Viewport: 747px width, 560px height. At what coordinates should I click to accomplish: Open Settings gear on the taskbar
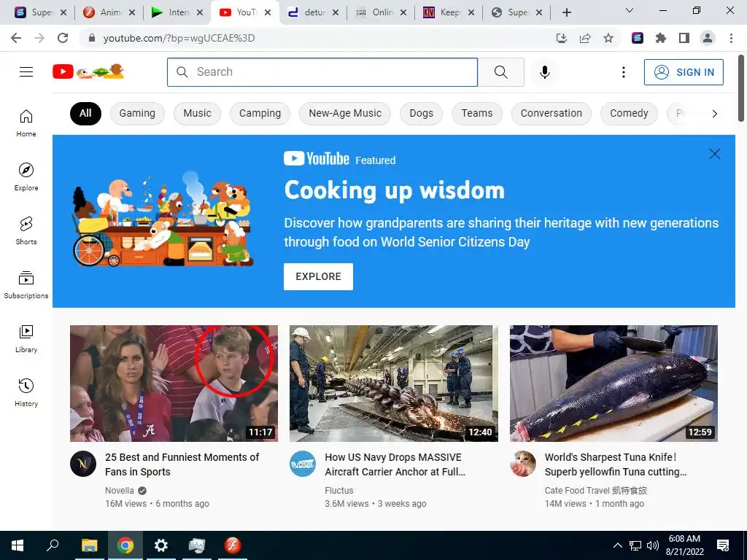pyautogui.click(x=160, y=545)
